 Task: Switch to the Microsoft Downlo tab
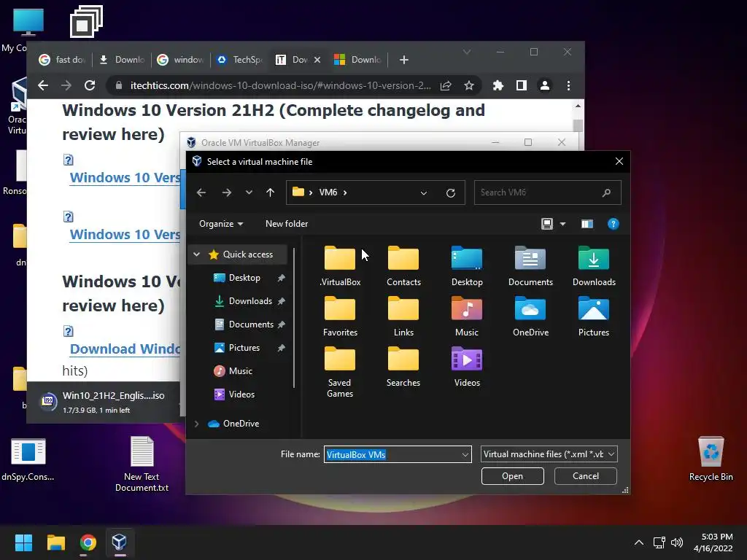click(x=358, y=60)
